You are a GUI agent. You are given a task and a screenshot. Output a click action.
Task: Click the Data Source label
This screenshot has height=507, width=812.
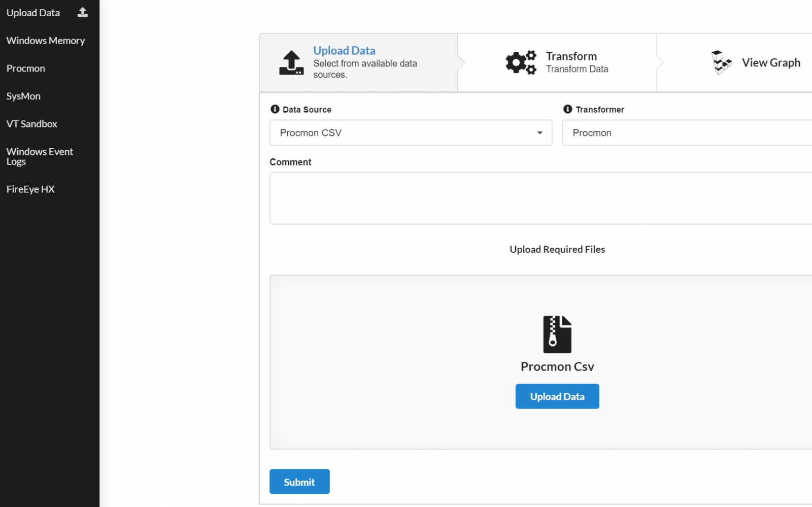[307, 110]
